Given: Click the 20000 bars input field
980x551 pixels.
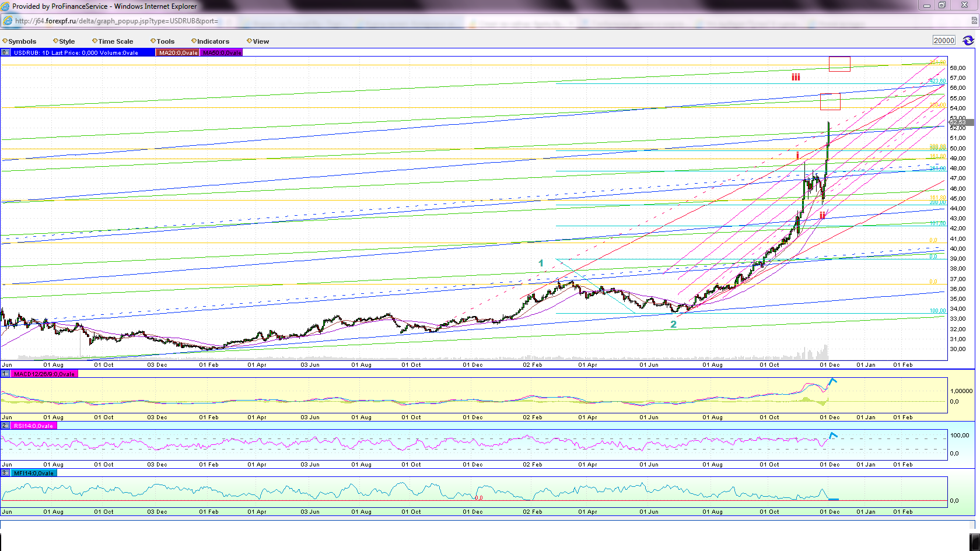Looking at the screenshot, I should [944, 40].
